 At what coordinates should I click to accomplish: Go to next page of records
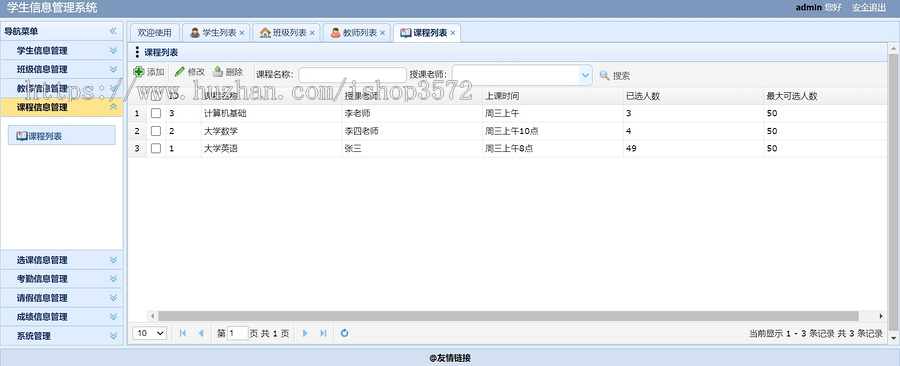pyautogui.click(x=305, y=333)
